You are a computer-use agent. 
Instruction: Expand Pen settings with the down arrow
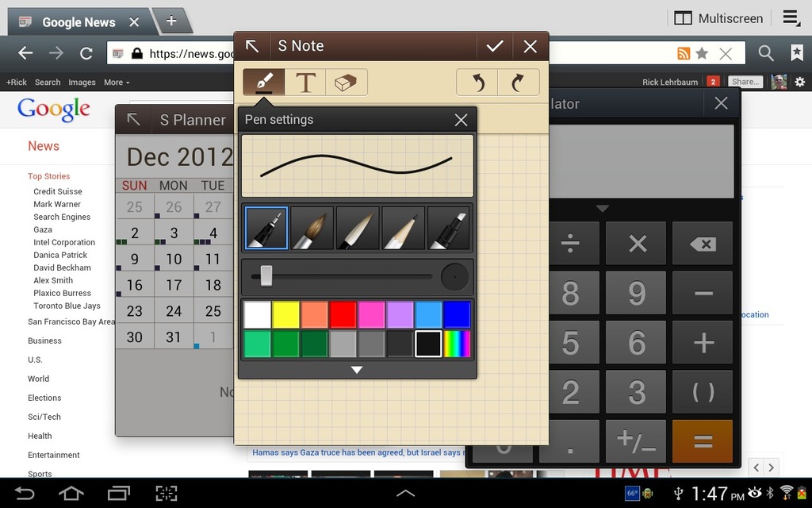coord(357,370)
